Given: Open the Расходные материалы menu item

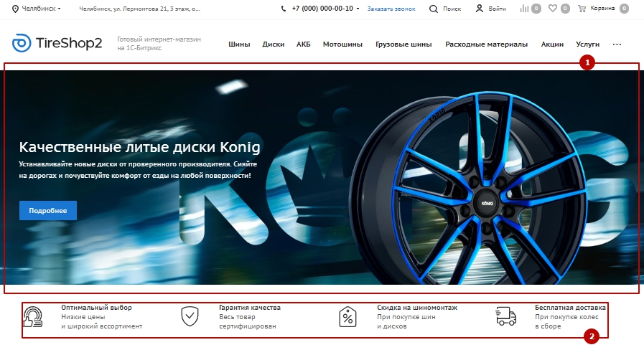Looking at the screenshot, I should click(x=486, y=44).
